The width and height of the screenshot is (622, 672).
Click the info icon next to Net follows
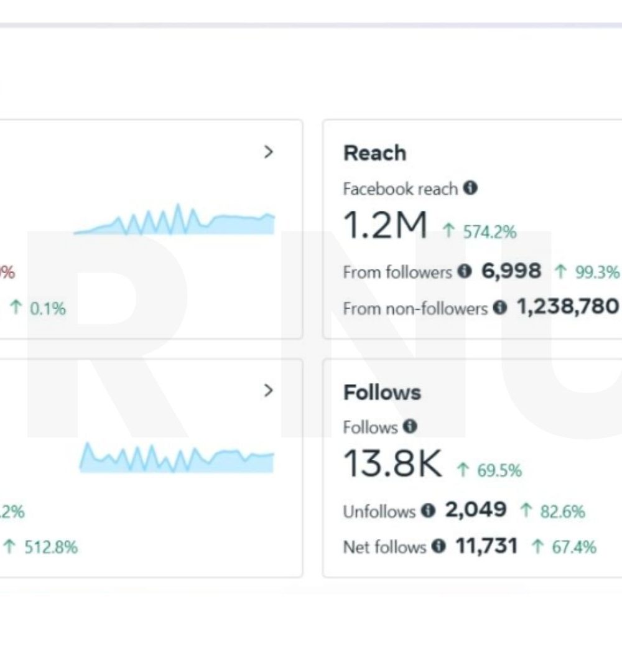(439, 546)
